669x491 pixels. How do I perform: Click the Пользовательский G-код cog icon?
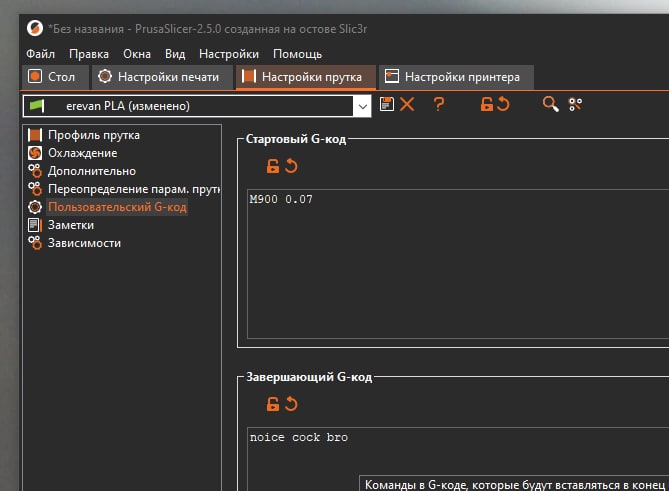tap(35, 207)
